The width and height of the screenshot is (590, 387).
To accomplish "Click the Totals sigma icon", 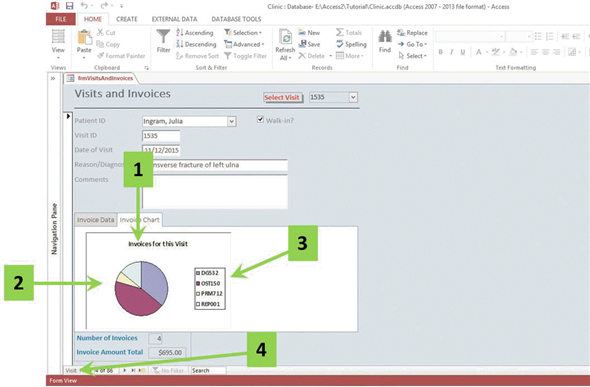I will point(339,32).
